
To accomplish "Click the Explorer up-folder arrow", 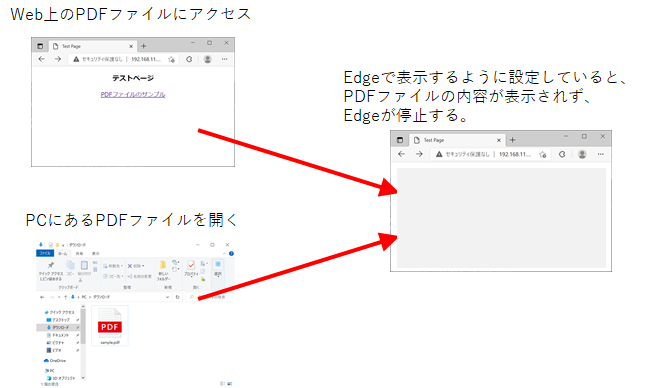I will tap(65, 297).
